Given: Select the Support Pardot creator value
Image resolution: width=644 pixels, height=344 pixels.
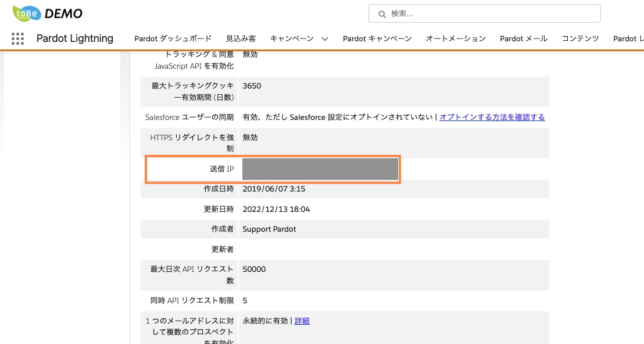Looking at the screenshot, I should click(x=269, y=229).
